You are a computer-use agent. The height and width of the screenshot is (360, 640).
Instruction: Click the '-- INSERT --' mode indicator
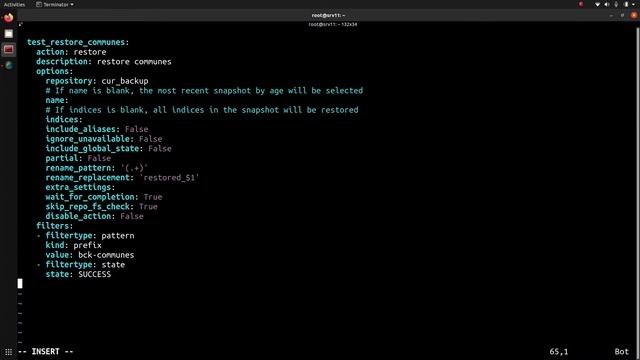pos(46,351)
